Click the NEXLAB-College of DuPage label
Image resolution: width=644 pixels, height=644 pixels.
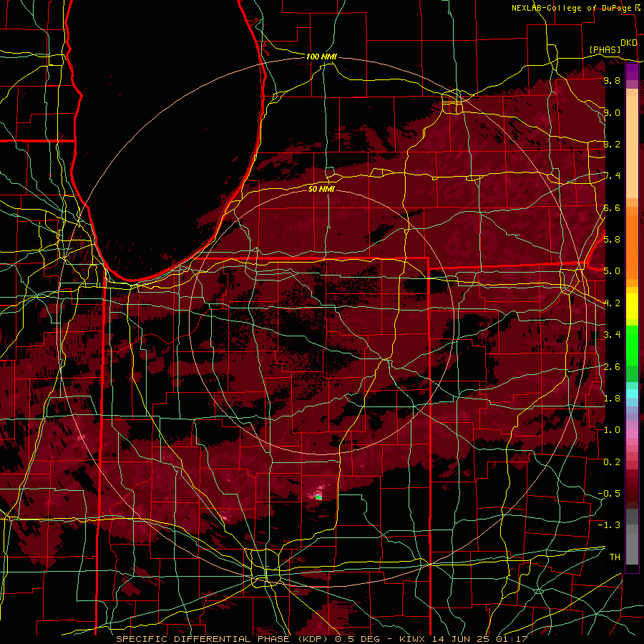tap(570, 8)
